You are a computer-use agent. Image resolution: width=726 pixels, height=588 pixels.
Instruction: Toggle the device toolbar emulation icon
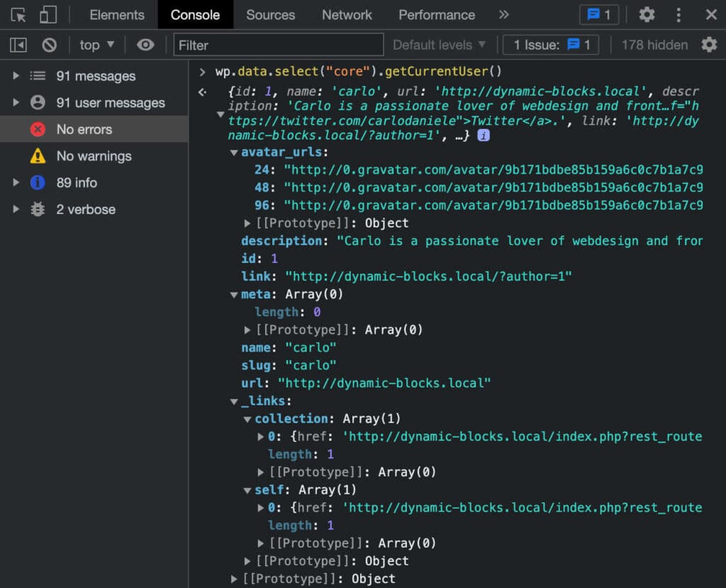pyautogui.click(x=48, y=14)
